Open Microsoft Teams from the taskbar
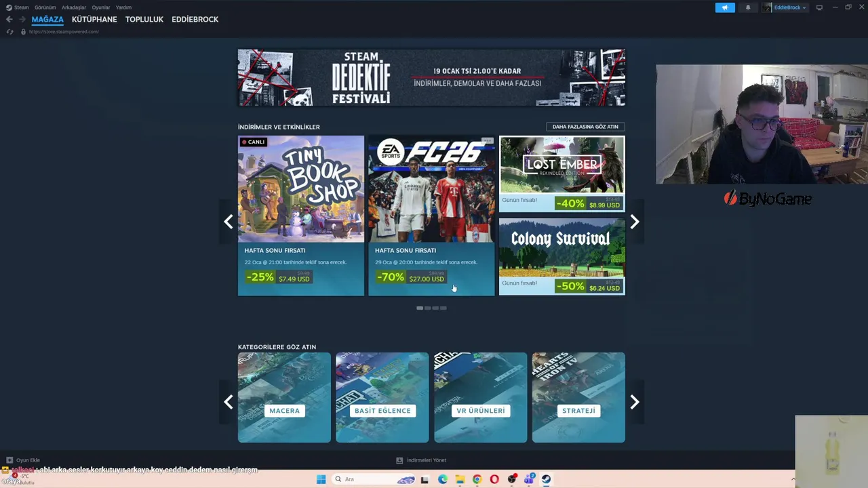The image size is (868, 488). 529,479
